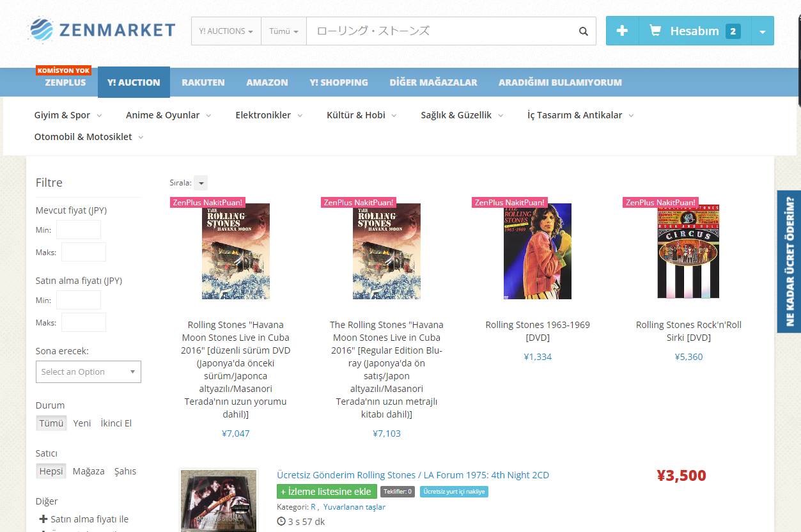
Task: Click Hesabım account button
Action: [x=694, y=31]
